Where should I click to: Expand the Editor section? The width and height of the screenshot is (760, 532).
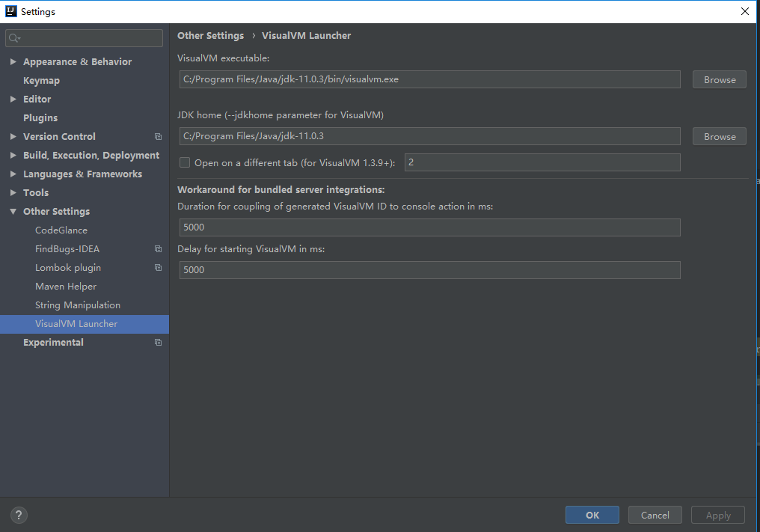tap(13, 99)
